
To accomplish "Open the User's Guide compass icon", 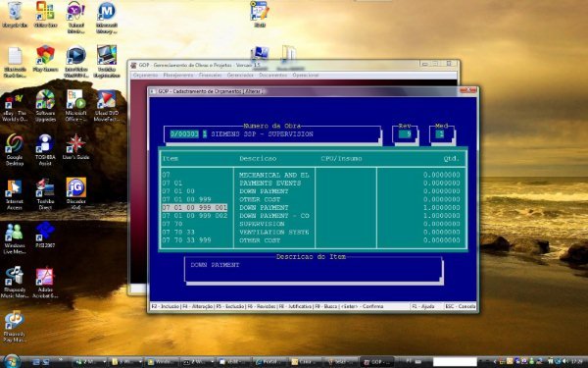I will [75, 147].
